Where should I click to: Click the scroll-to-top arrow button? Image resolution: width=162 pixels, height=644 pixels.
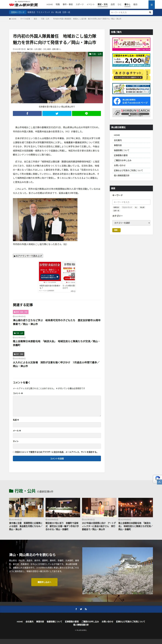(159, 482)
